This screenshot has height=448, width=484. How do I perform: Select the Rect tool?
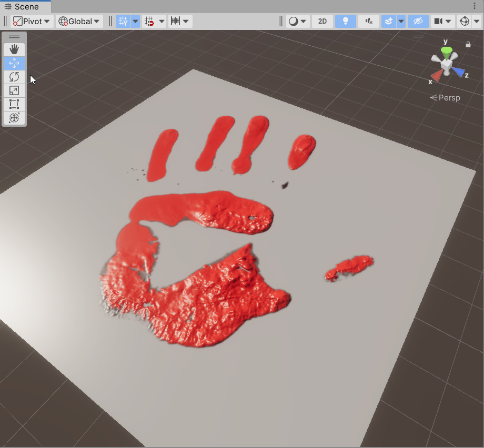tap(14, 104)
